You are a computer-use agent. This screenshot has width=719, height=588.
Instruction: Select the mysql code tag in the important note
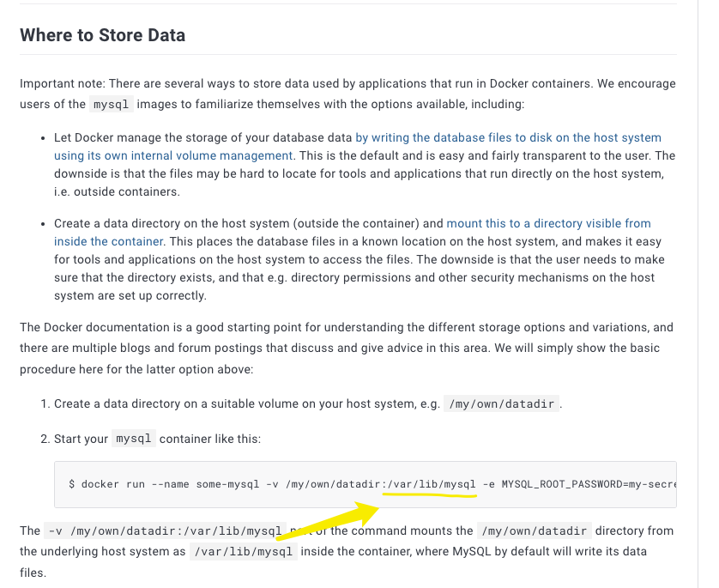tap(111, 104)
